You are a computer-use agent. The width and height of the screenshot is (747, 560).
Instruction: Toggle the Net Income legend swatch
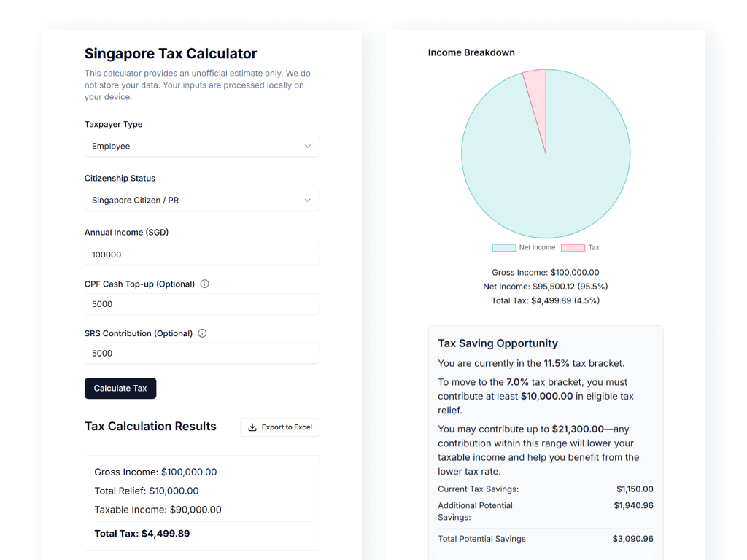(503, 248)
